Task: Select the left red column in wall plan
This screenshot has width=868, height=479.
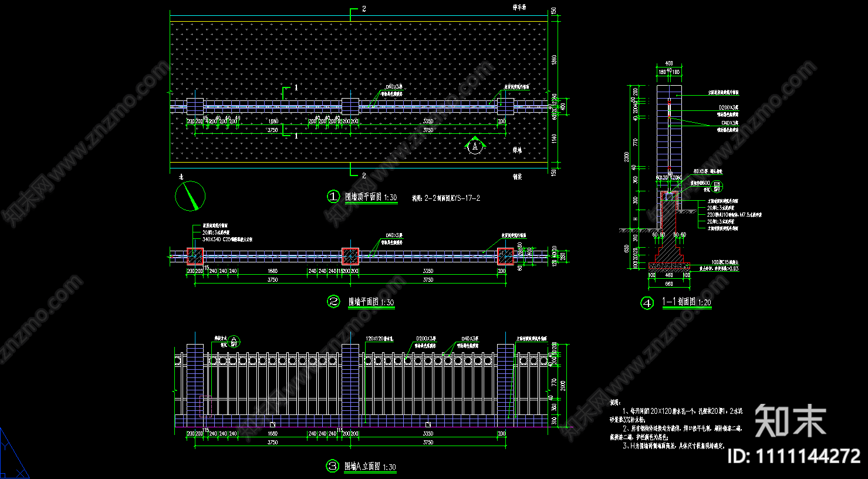Action: point(195,256)
